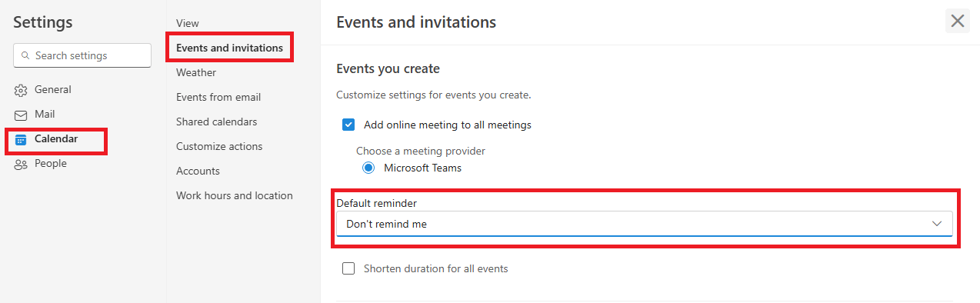The image size is (980, 303).
Task: Open the Accounts settings section
Action: (x=198, y=171)
